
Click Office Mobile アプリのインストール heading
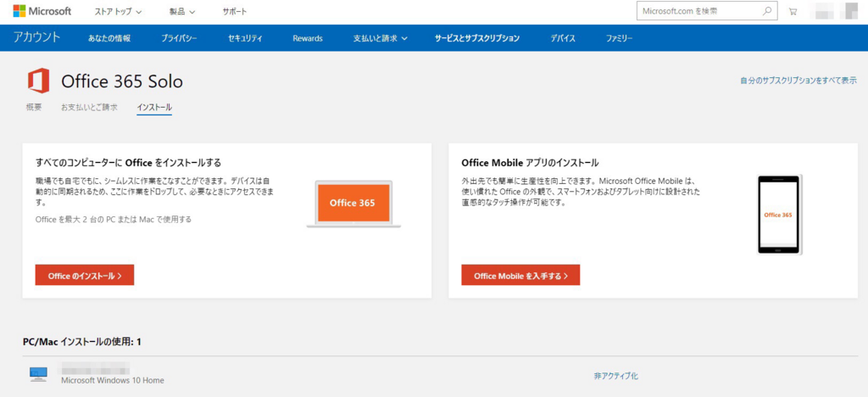[530, 163]
